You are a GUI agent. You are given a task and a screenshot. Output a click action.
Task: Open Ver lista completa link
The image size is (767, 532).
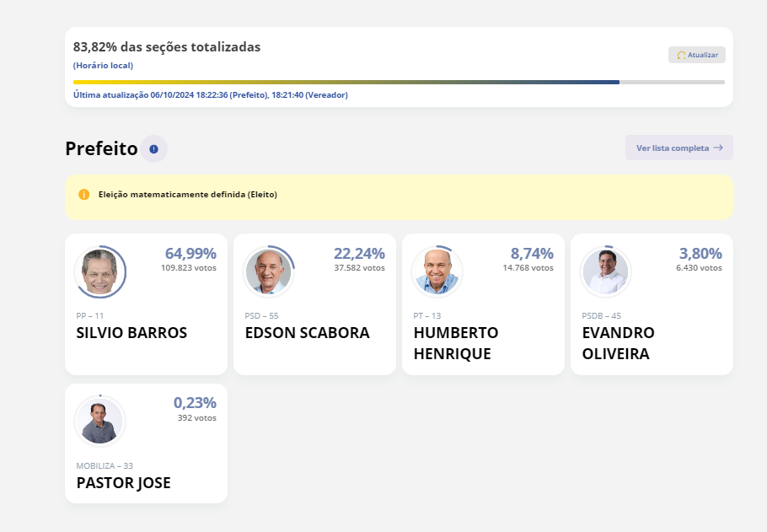[x=673, y=148]
